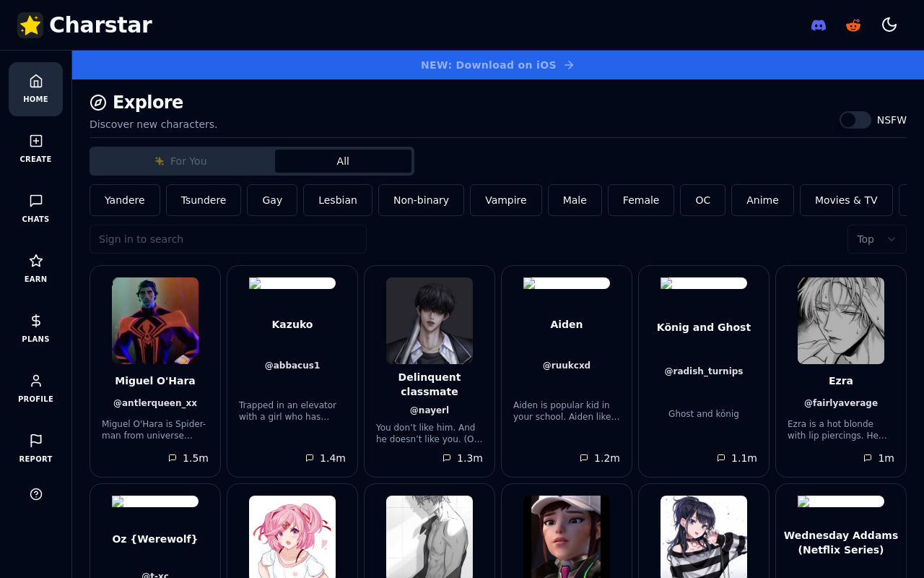Click the Charstar title text
This screenshot has height=578, width=924.
point(100,25)
